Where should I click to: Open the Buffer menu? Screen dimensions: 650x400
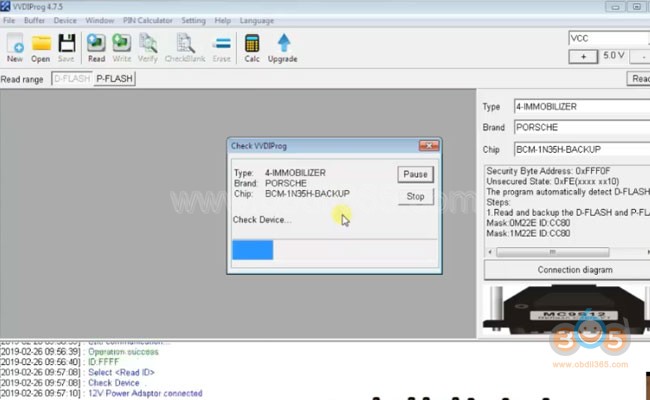pos(34,20)
